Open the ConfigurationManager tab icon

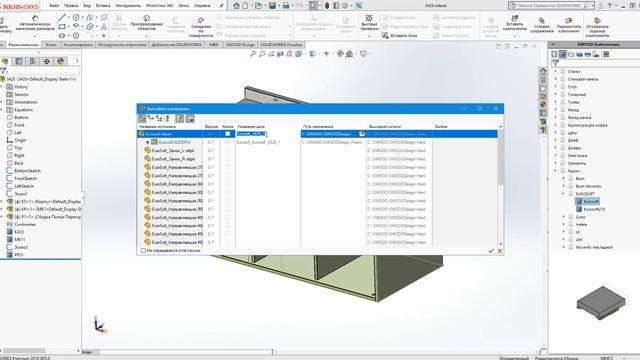[x=33, y=61]
